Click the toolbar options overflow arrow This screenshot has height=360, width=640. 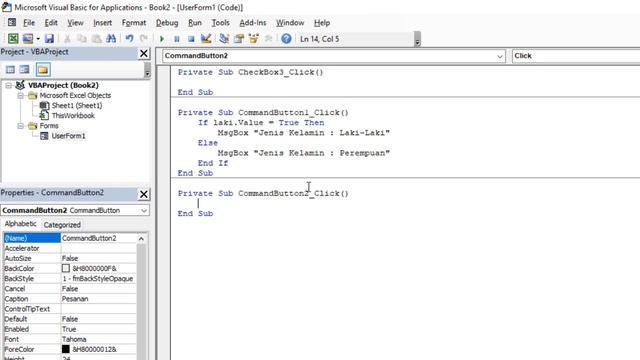point(417,40)
